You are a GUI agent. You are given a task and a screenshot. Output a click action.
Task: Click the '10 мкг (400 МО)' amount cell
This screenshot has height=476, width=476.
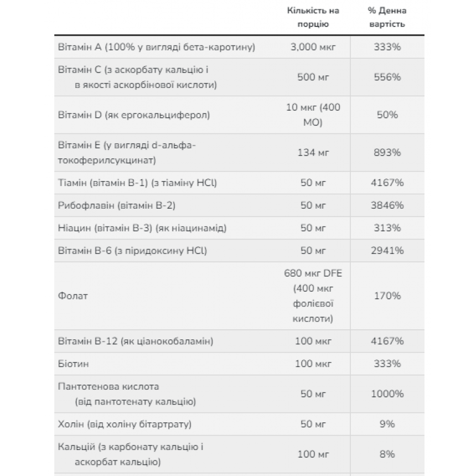[x=313, y=115]
